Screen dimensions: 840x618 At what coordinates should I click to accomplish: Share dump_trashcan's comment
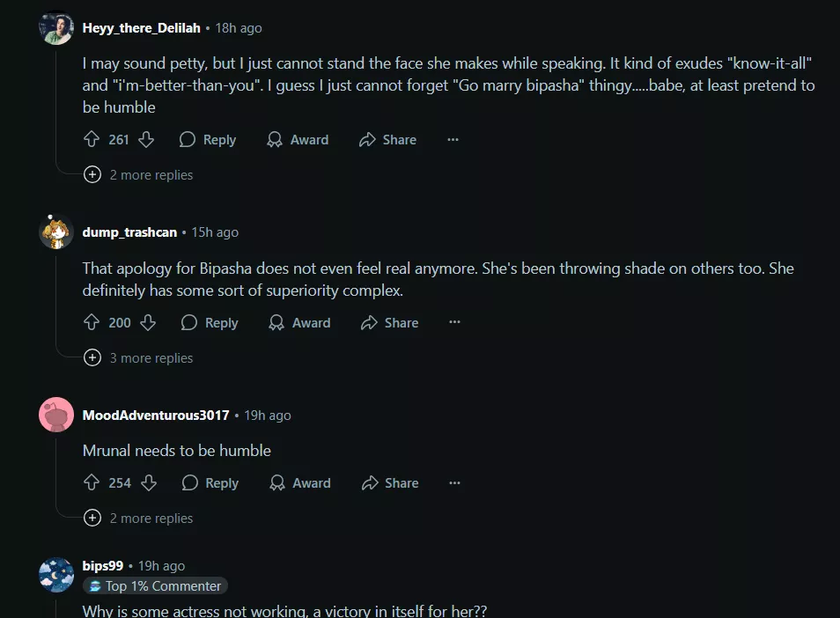(389, 322)
